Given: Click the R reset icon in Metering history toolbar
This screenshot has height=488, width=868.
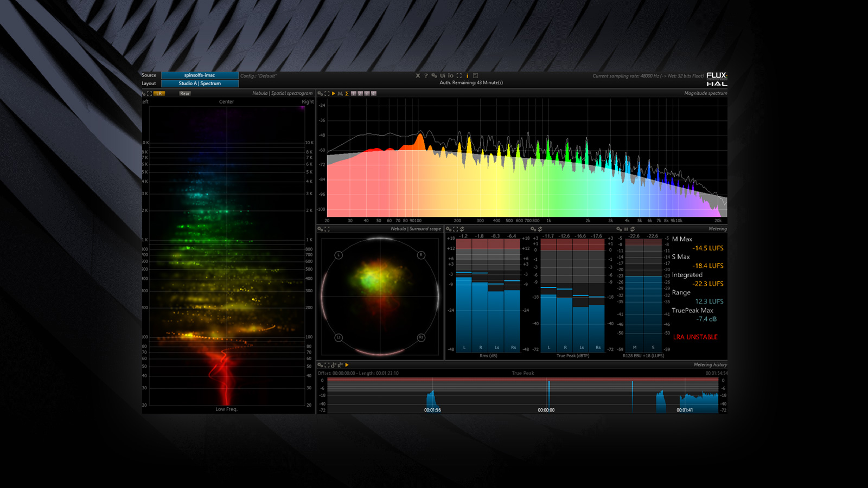Looking at the screenshot, I should [x=340, y=365].
